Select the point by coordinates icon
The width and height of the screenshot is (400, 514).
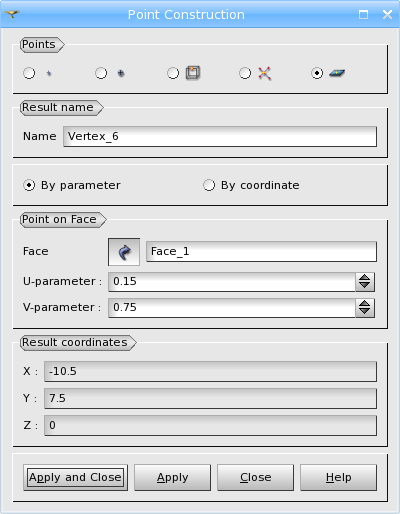tap(49, 73)
